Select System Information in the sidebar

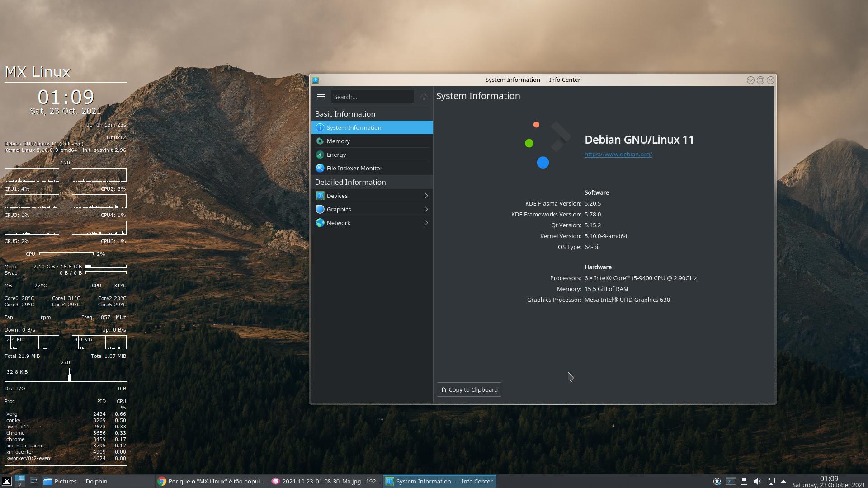click(x=372, y=127)
